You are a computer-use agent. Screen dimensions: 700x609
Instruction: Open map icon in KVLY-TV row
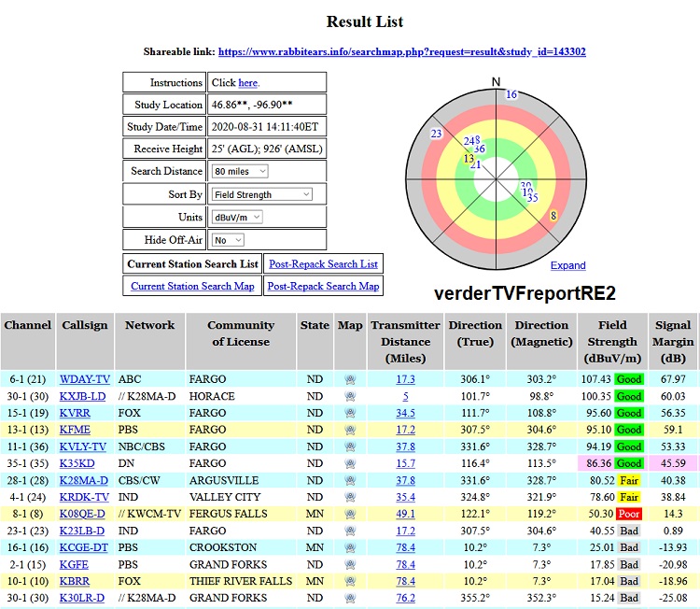350,446
